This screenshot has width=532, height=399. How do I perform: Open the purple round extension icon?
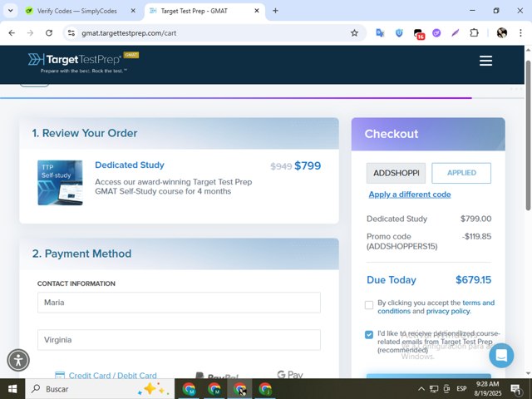436,33
